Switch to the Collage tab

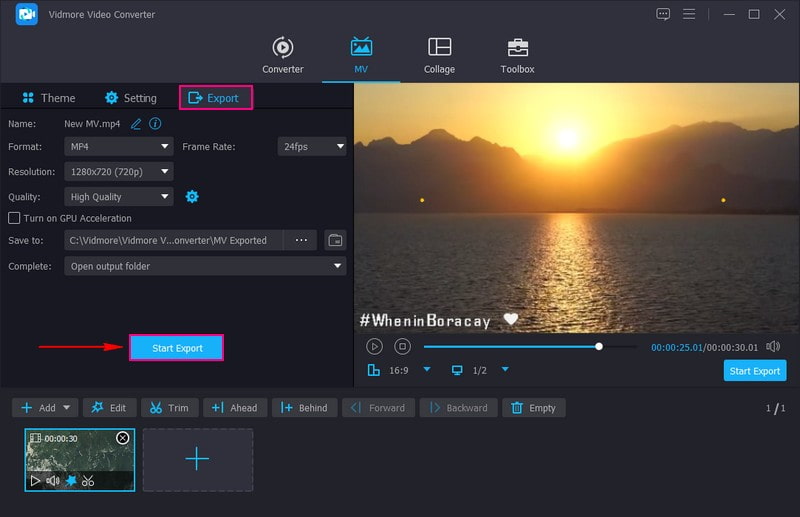439,55
